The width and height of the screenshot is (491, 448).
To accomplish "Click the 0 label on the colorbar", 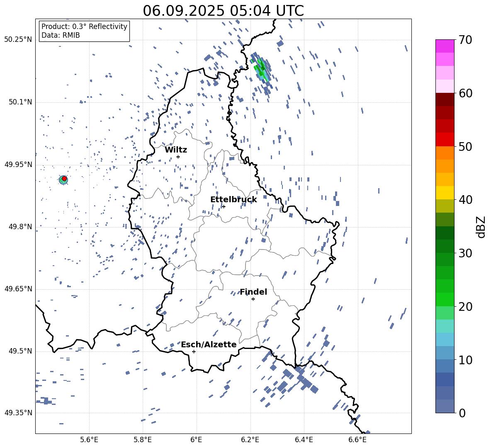I will [x=462, y=413].
